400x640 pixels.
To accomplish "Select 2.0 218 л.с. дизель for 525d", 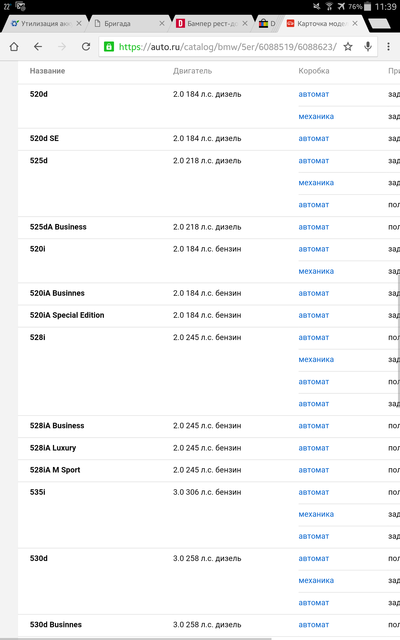I will pyautogui.click(x=207, y=160).
